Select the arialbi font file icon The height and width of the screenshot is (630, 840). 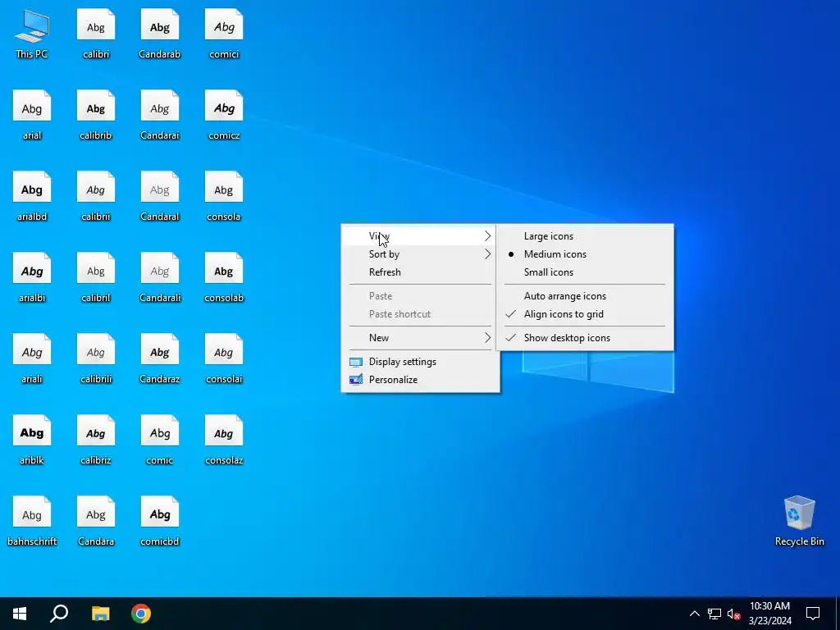click(32, 277)
